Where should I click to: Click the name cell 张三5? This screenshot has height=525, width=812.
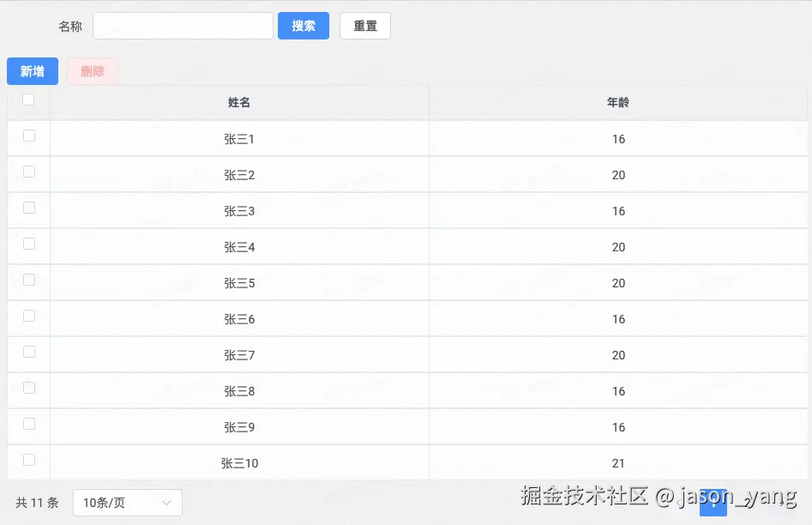239,283
